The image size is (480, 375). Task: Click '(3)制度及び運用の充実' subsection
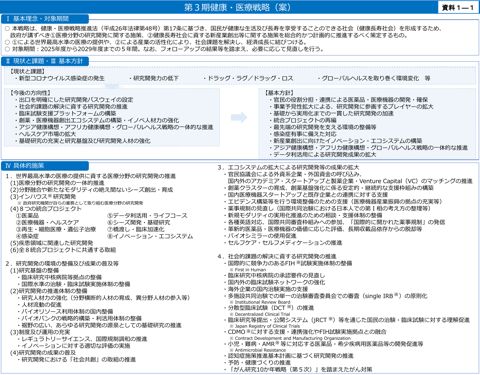pos(40,332)
